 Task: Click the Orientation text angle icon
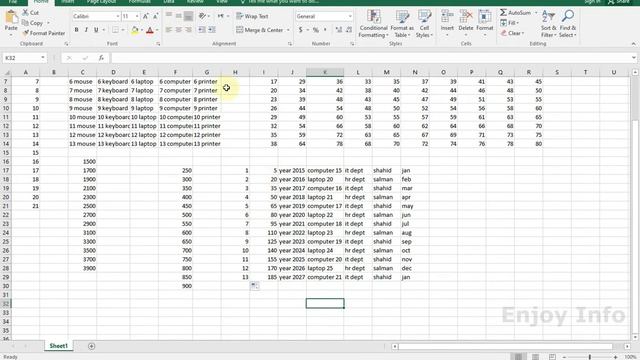point(202,16)
